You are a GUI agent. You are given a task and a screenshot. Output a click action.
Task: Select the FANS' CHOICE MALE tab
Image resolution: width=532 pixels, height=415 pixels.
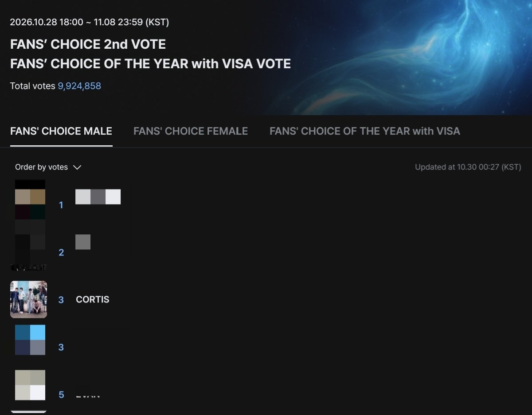61,131
